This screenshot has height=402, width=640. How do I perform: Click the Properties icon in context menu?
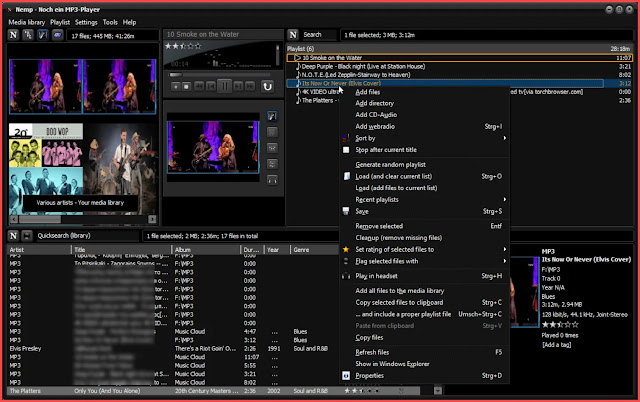tap(346, 375)
